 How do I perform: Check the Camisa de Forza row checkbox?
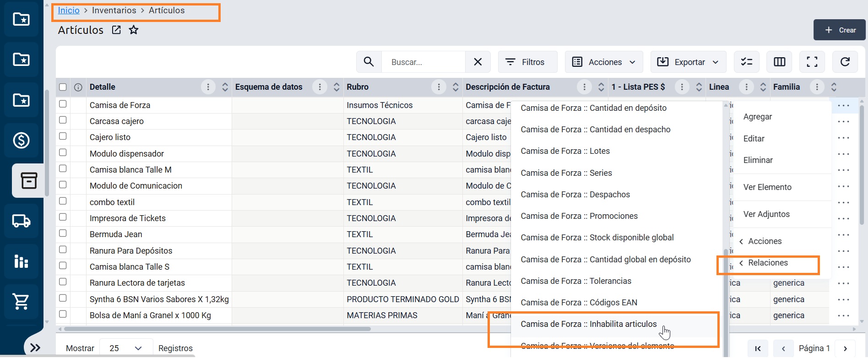[x=63, y=104]
